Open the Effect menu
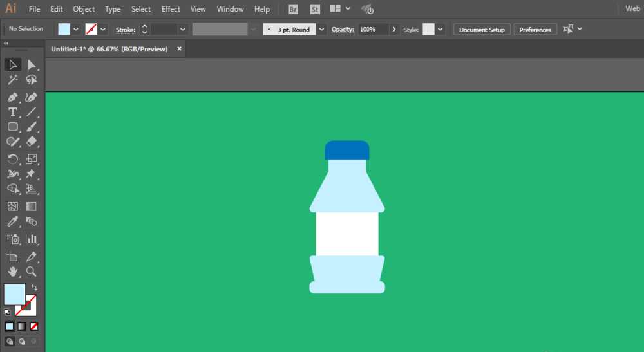The height and width of the screenshot is (352, 644). [x=171, y=9]
